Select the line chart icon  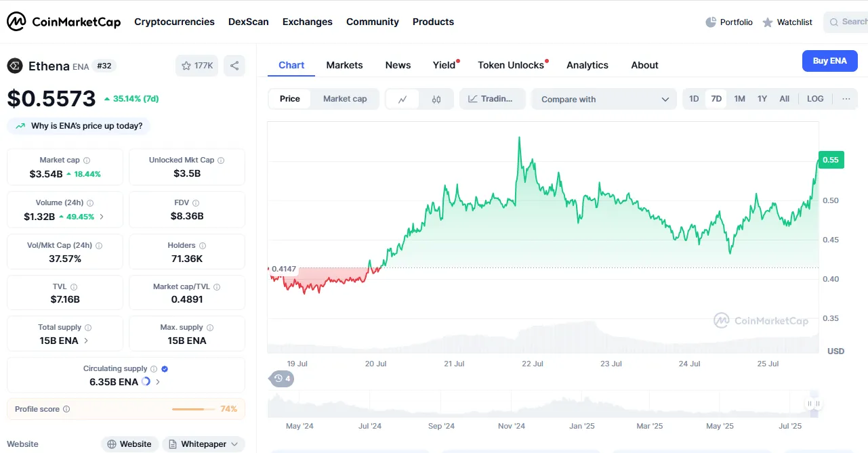pos(402,99)
